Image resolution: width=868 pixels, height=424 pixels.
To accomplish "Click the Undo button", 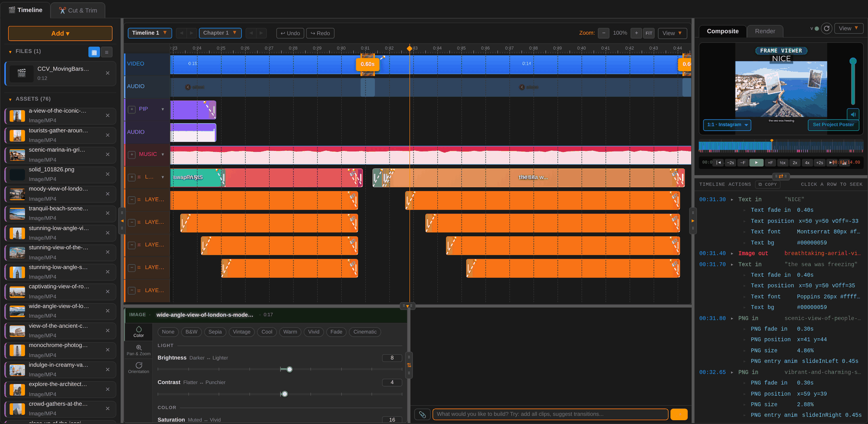I will pyautogui.click(x=290, y=33).
